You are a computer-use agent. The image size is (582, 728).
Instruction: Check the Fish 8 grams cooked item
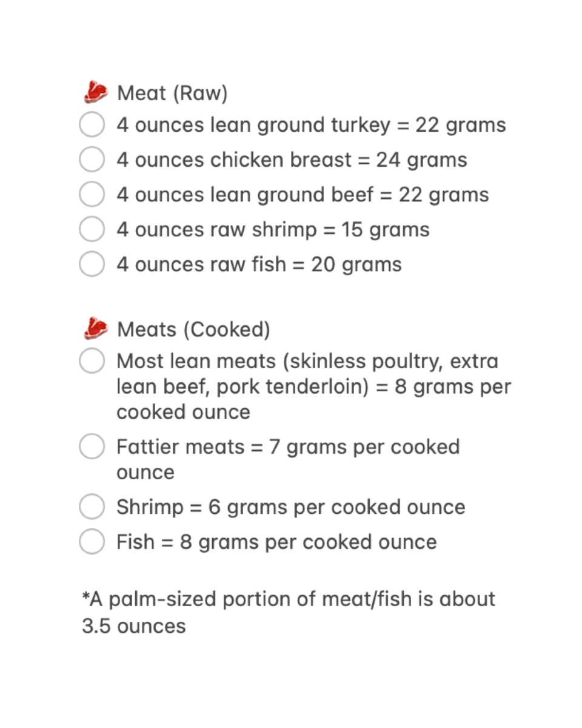[x=92, y=542]
